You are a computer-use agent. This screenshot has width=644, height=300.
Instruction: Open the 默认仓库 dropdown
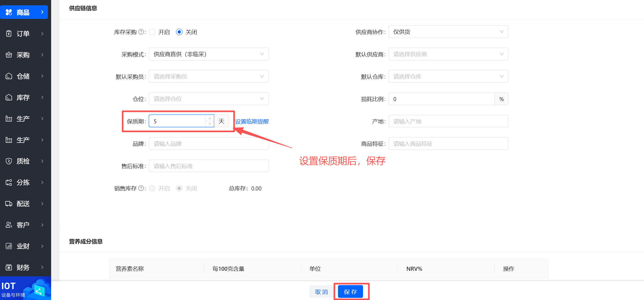coord(448,77)
